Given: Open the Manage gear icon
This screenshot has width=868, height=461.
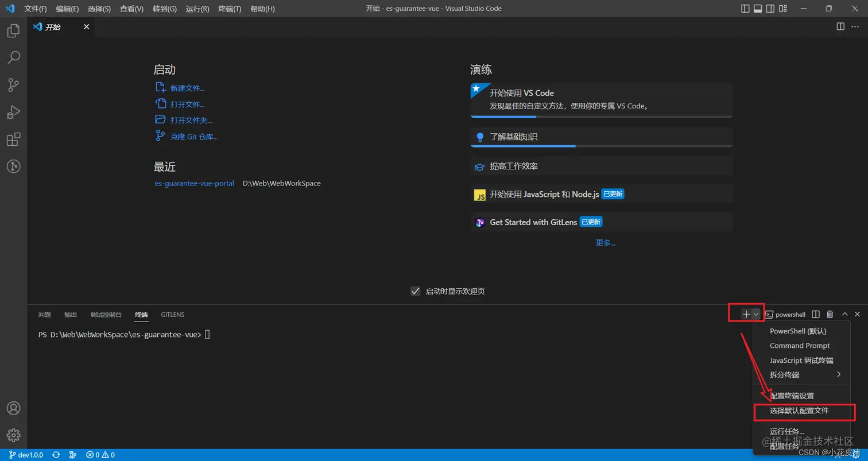Looking at the screenshot, I should 13,435.
